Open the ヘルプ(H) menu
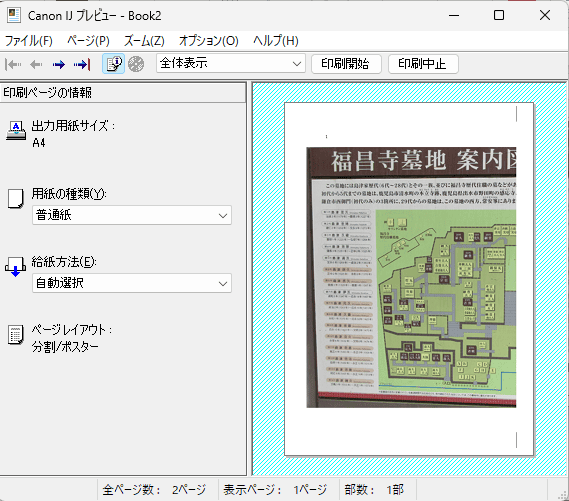This screenshot has width=569, height=501. click(x=276, y=41)
